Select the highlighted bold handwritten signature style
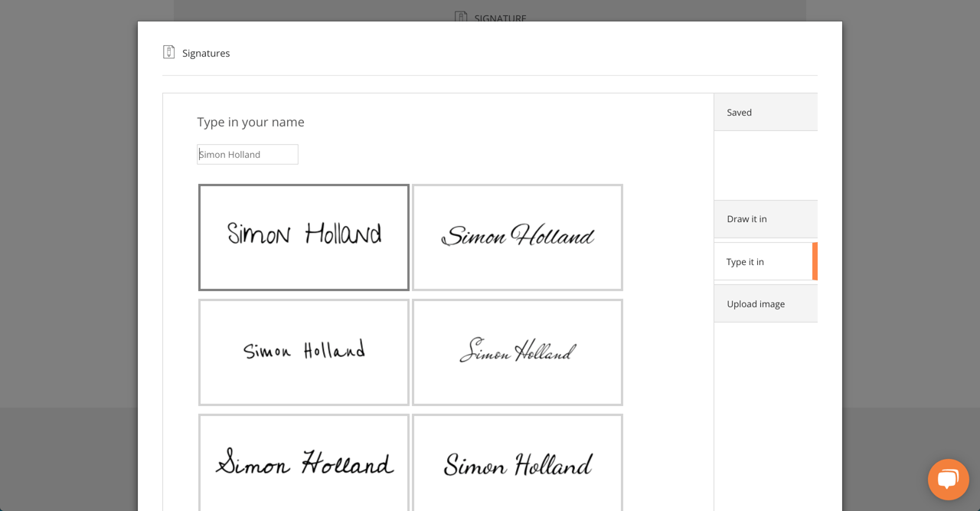This screenshot has width=980, height=511. coord(303,237)
